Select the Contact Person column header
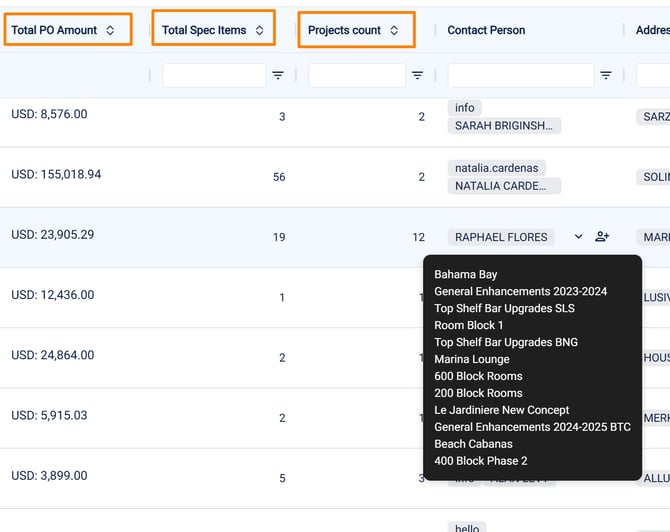Viewport: 670px width, 532px height. coord(486,30)
